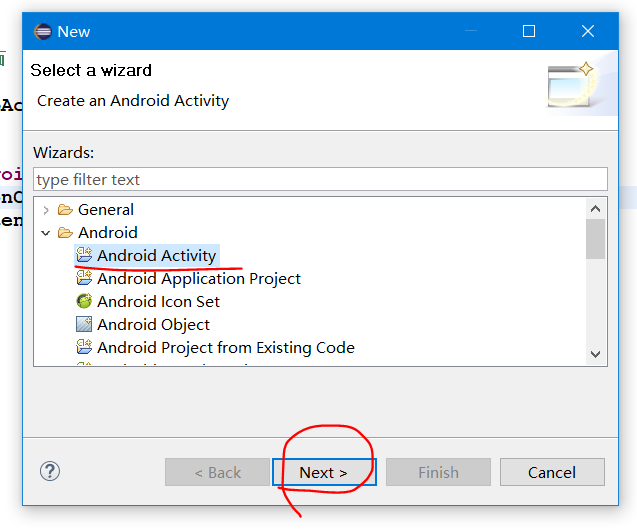637x532 pixels.
Task: Close the New dialog window
Action: [x=587, y=31]
